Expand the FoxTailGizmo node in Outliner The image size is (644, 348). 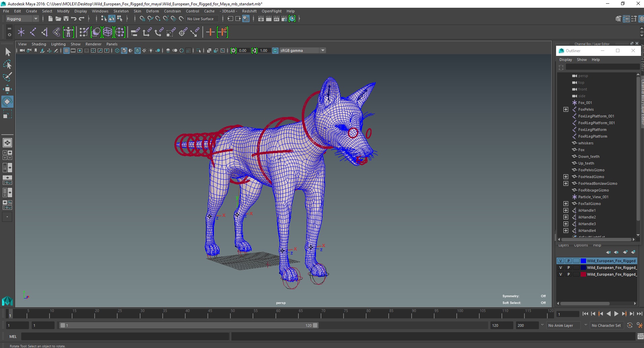[566, 204]
